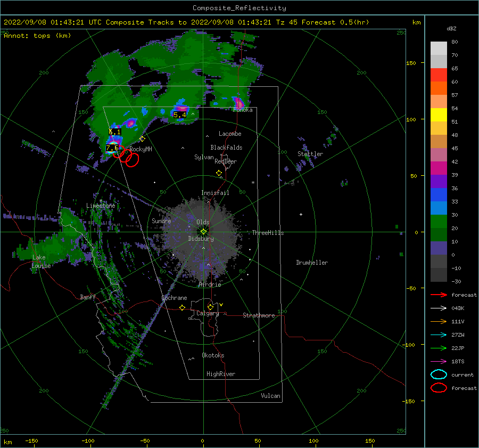Pick the purple swatch between 39 and 36 dBZ
The image size is (479, 448).
[439, 181]
